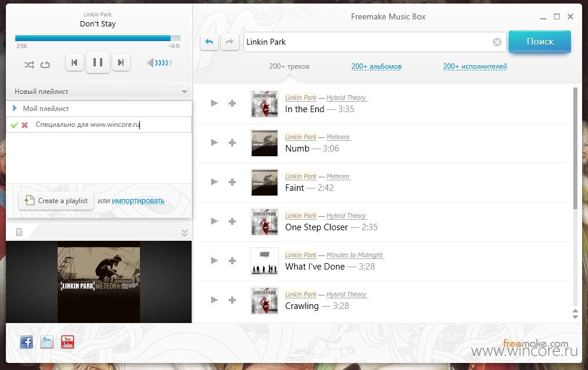Open Meteora album link above Numb
This screenshot has height=370, width=588.
pos(338,137)
